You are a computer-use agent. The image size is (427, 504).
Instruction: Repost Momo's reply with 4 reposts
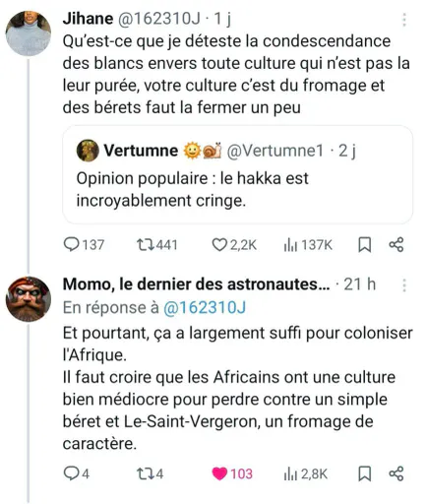click(x=146, y=473)
